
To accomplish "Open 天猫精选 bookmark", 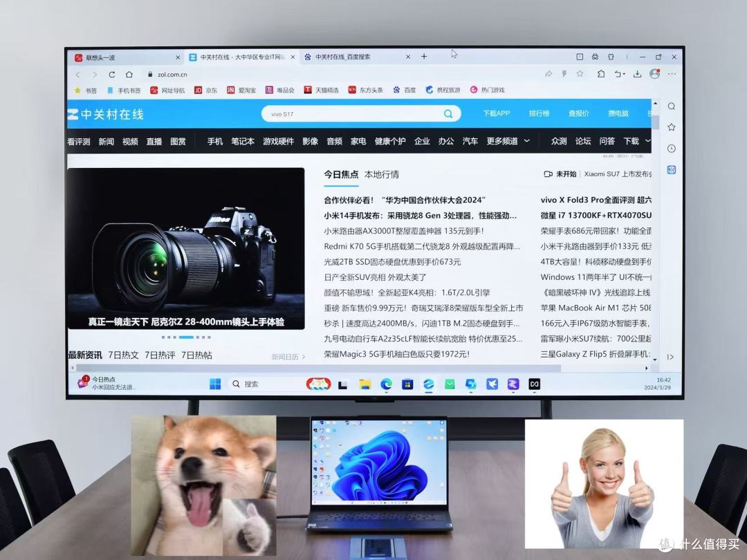I will click(321, 90).
